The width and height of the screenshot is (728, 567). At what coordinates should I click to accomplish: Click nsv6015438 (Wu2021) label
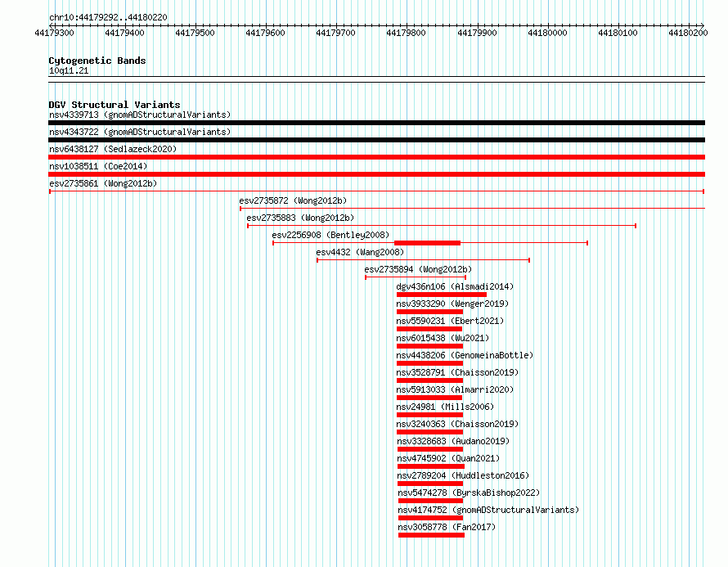pos(443,338)
